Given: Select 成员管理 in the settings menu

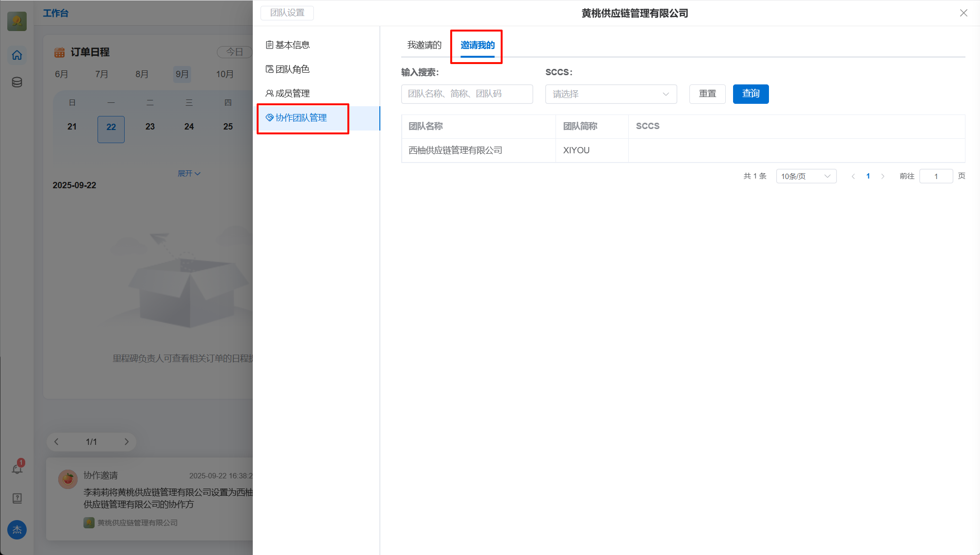Looking at the screenshot, I should (x=292, y=93).
